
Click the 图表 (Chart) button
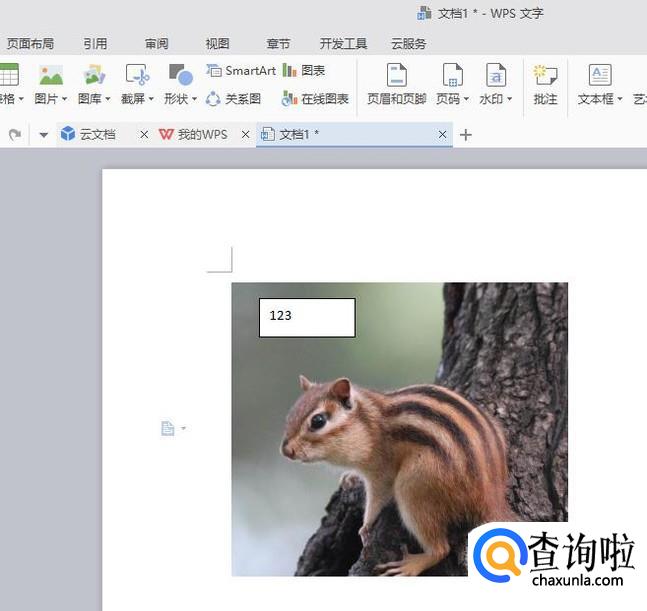[304, 71]
